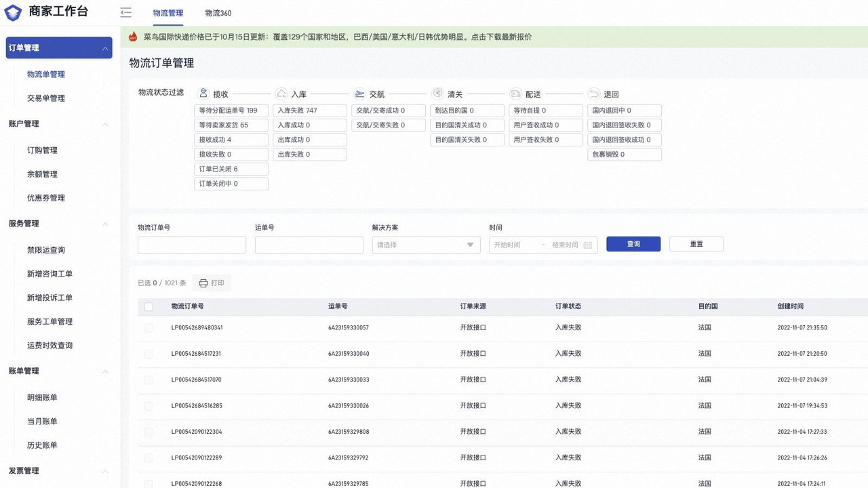Open the calendar icon in the time range field
The height and width of the screenshot is (488, 868).
click(588, 245)
